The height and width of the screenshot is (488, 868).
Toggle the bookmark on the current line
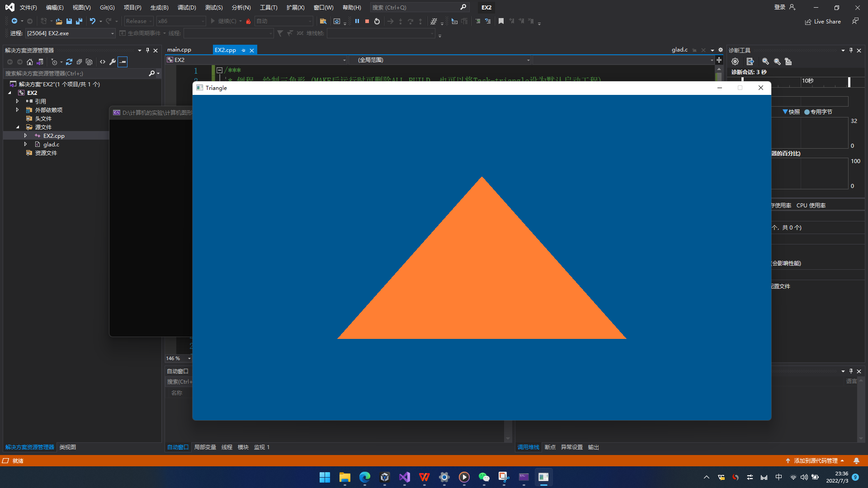point(501,21)
